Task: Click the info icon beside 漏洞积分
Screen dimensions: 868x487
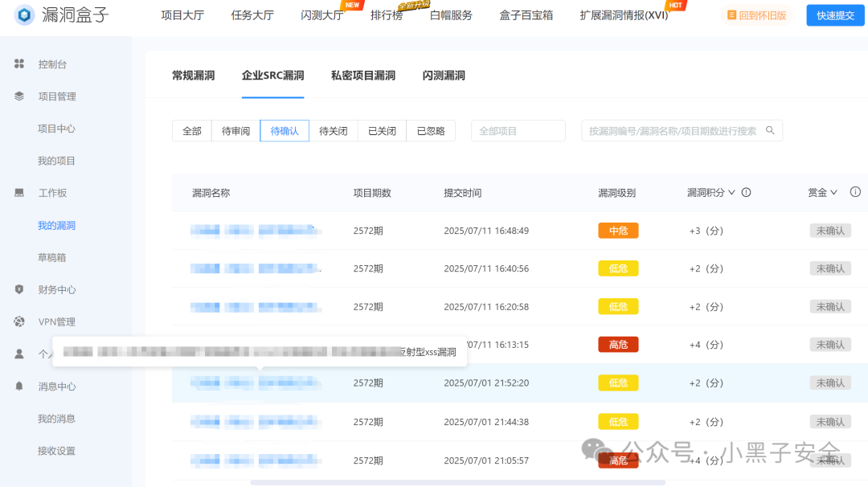Action: point(746,193)
